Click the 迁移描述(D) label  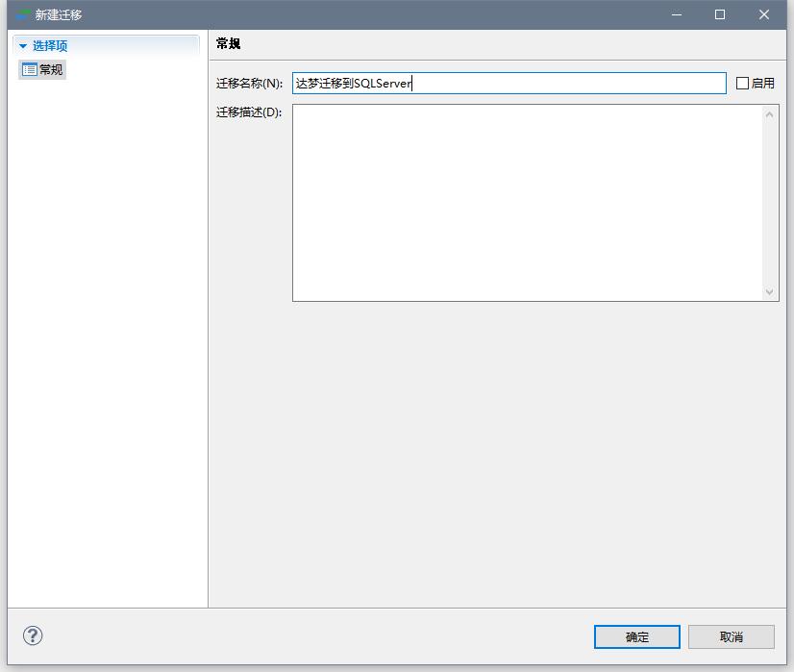249,112
